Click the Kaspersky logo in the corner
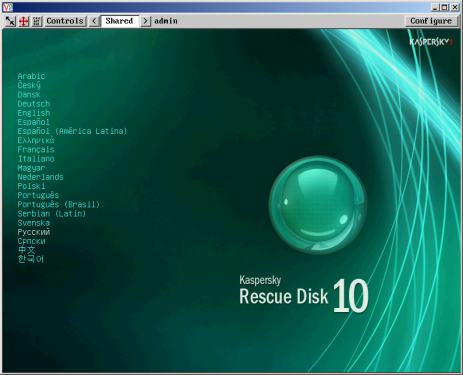This screenshot has height=375, width=463. [431, 42]
